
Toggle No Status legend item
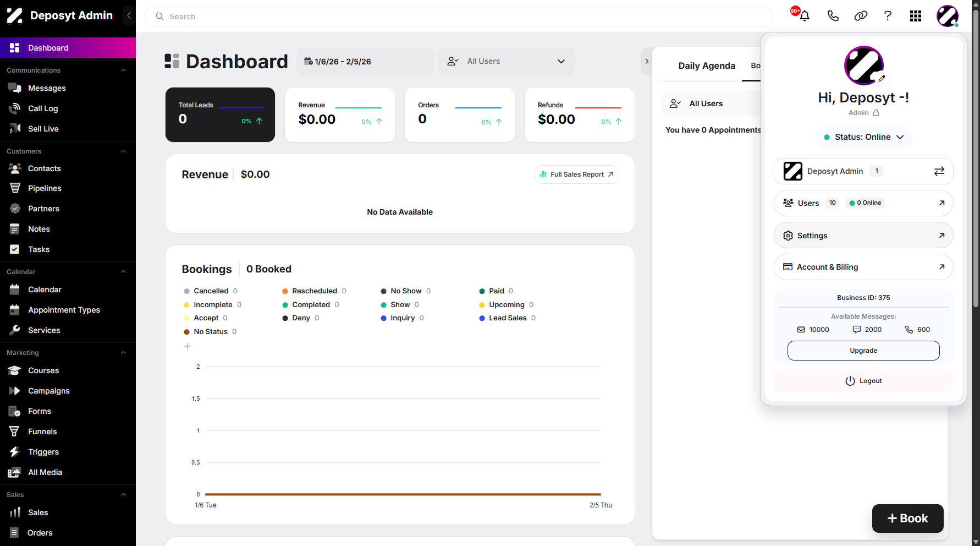pyautogui.click(x=210, y=332)
